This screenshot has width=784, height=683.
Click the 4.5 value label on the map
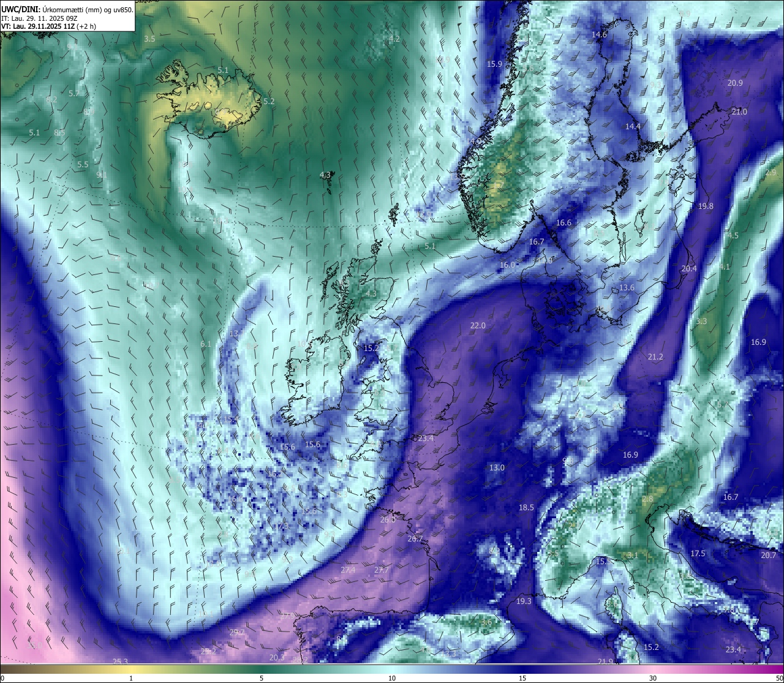(x=733, y=236)
